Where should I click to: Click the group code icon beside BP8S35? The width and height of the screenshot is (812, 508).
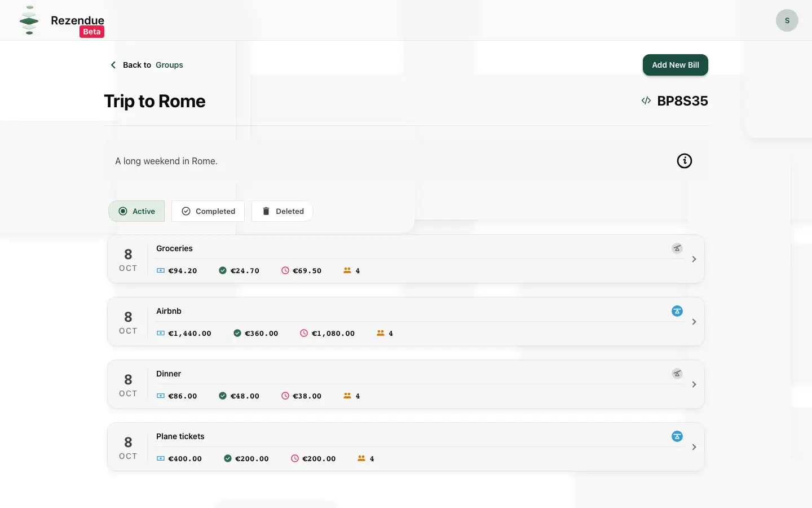pyautogui.click(x=646, y=101)
